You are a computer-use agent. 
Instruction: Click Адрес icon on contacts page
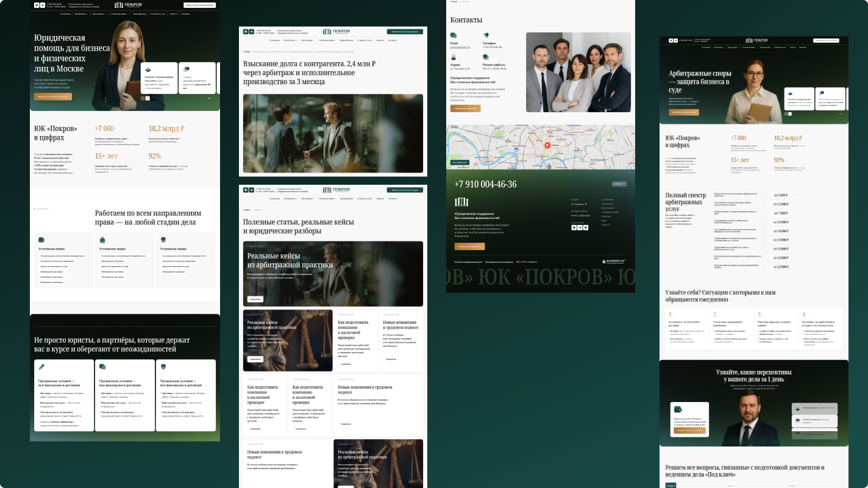point(454,57)
